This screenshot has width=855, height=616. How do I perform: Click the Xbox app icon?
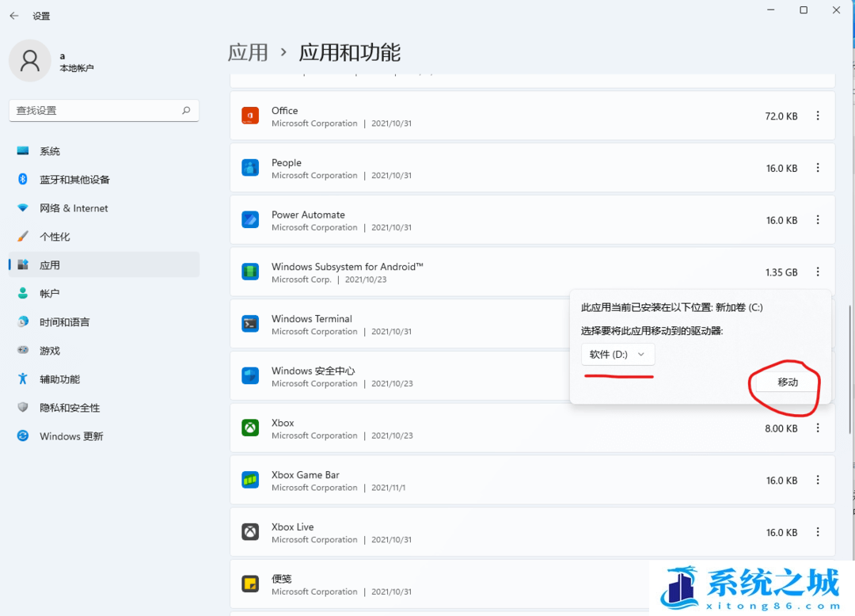250,428
